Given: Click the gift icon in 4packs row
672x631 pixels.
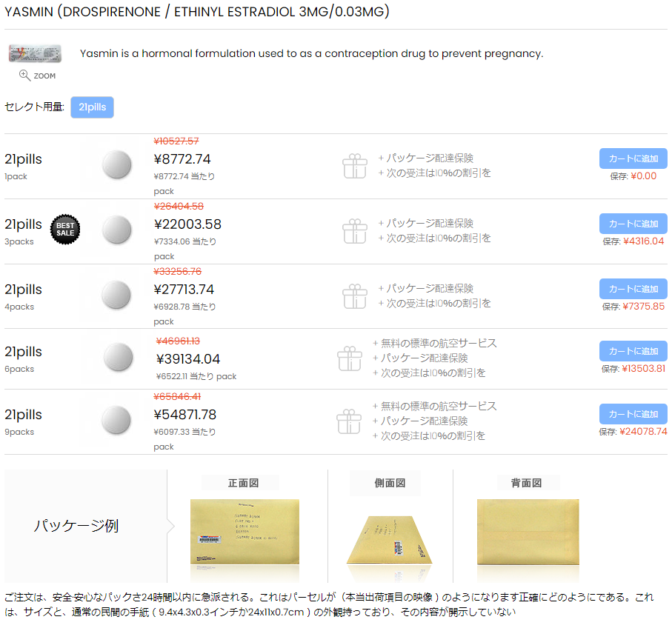Looking at the screenshot, I should (x=355, y=296).
